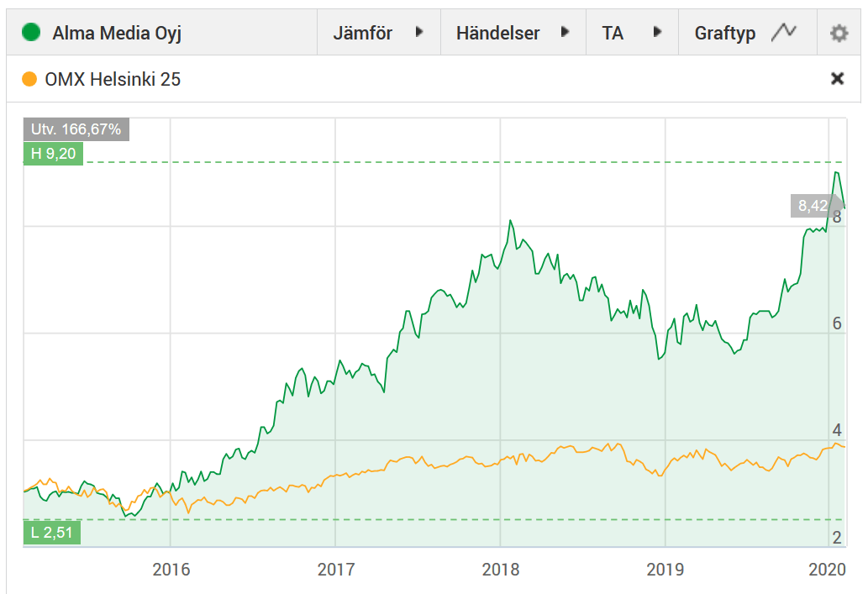Viewport: 868px width, 594px height.
Task: Expand the Jämför dropdown arrow
Action: coord(418,33)
